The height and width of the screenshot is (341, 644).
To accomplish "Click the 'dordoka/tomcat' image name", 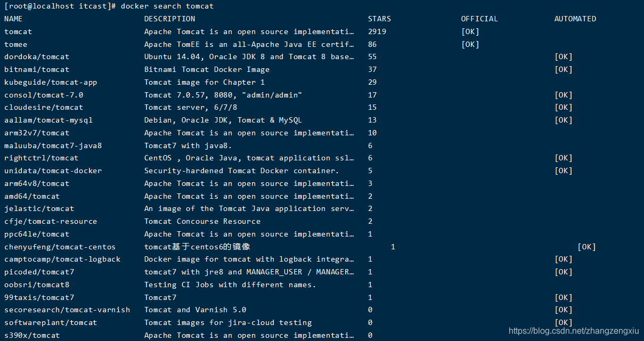I will point(37,56).
